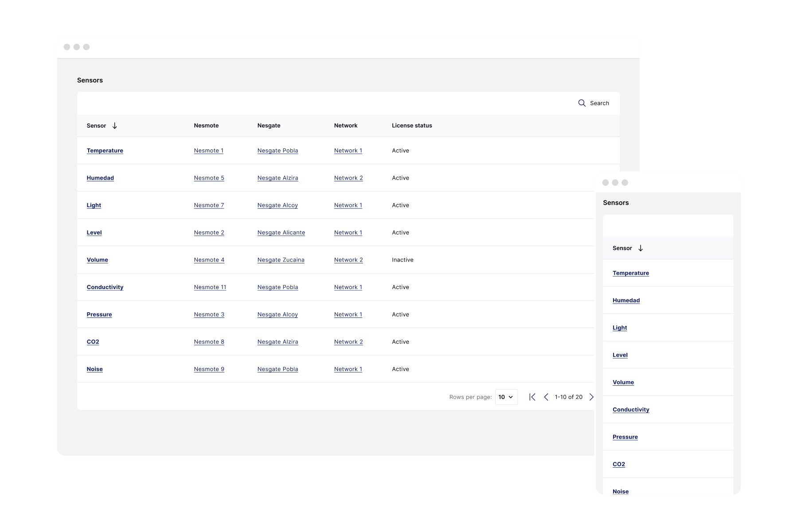Open Conductivity in the compact Sensors list
The width and height of the screenshot is (798, 532).
(630, 410)
